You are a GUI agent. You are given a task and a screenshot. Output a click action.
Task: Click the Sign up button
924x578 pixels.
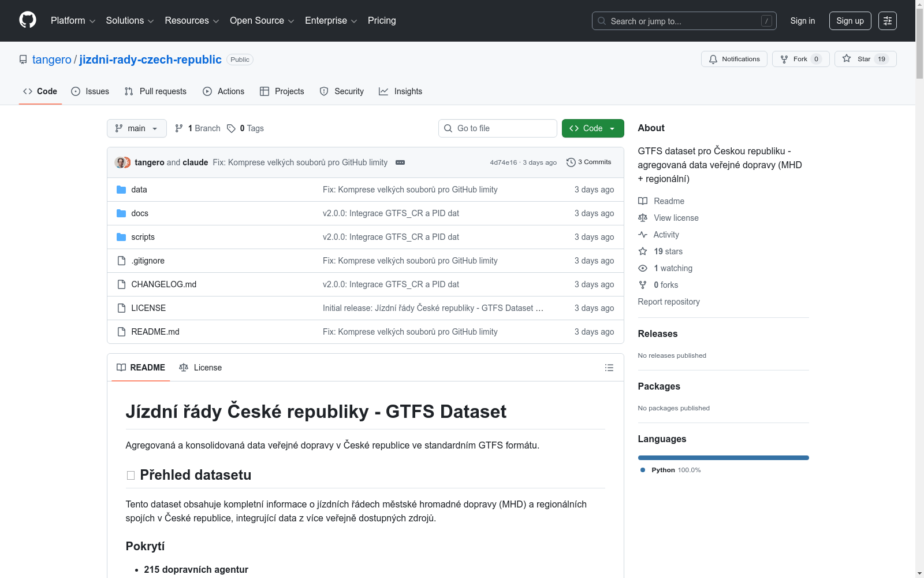click(x=850, y=21)
